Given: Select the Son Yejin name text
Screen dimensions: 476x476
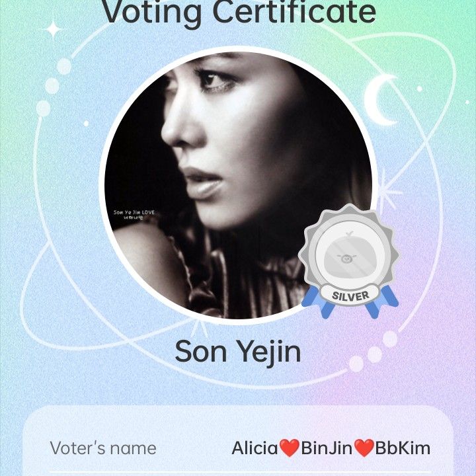Looking at the screenshot, I should pyautogui.click(x=238, y=352).
